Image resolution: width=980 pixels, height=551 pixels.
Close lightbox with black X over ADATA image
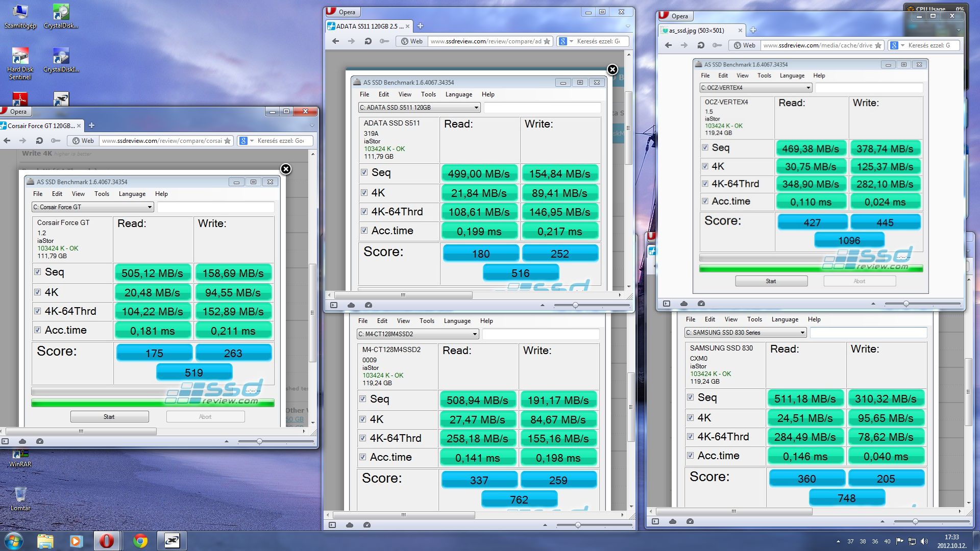coord(612,70)
